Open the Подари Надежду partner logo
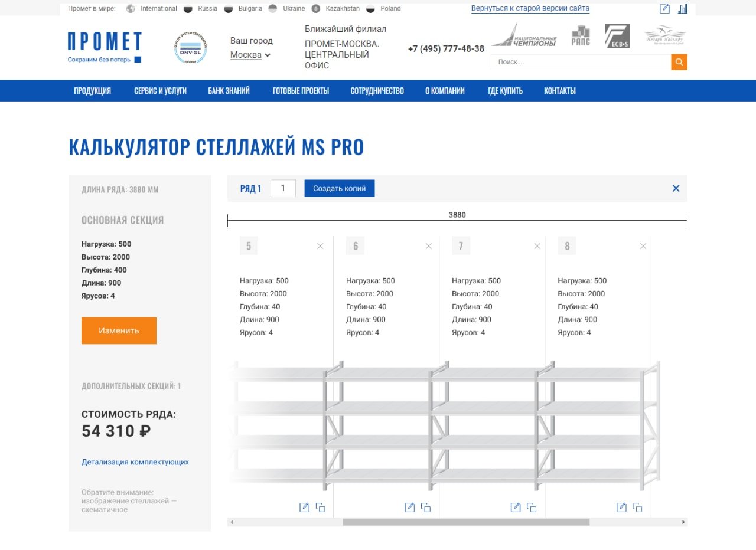Image resolution: width=756 pixels, height=550 pixels. point(665,35)
